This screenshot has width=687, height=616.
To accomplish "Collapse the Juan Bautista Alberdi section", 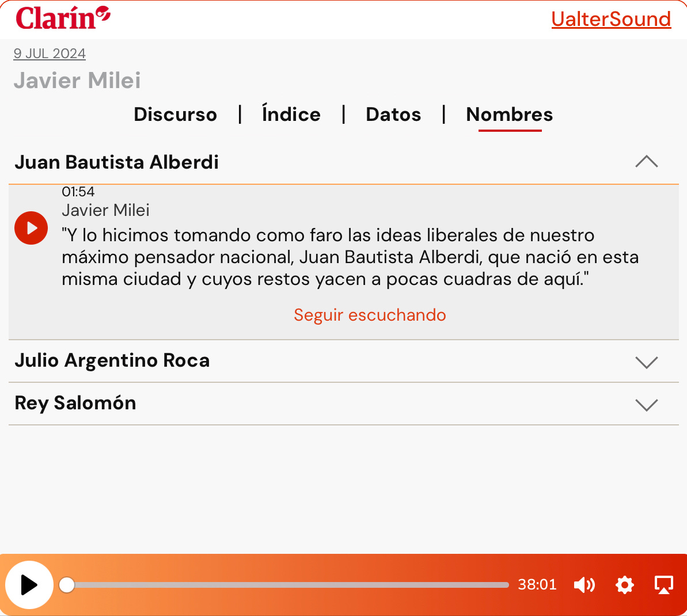I will click(647, 162).
